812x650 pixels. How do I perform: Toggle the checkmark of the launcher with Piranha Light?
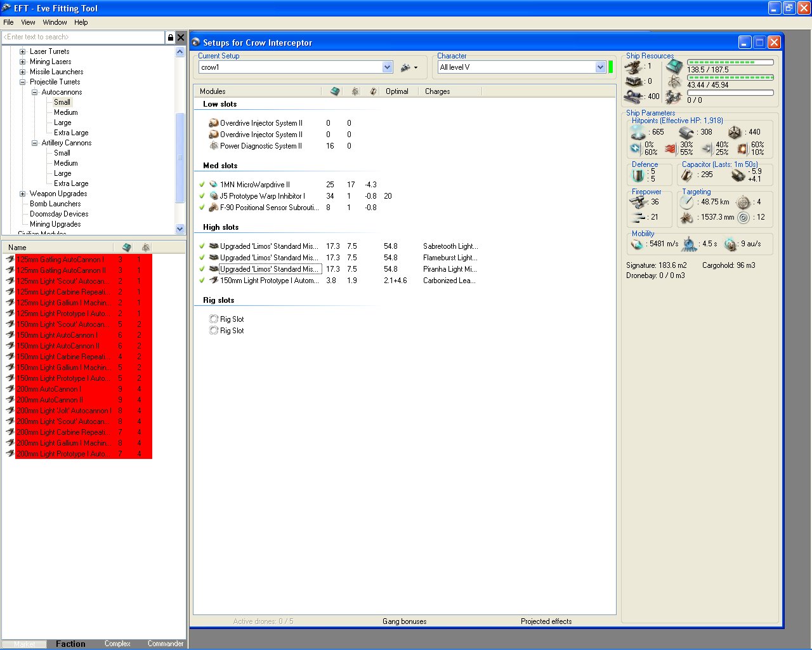click(202, 269)
